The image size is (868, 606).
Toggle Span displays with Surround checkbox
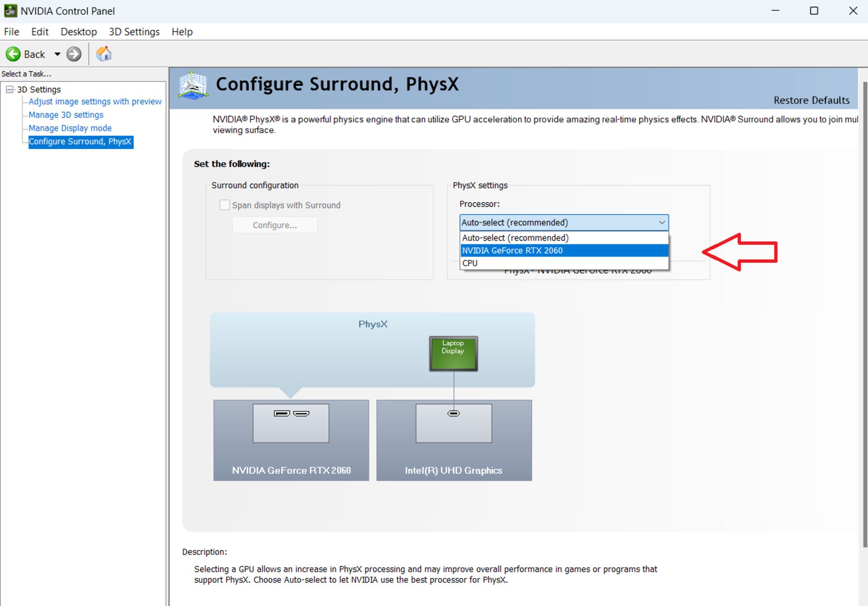pyautogui.click(x=225, y=205)
